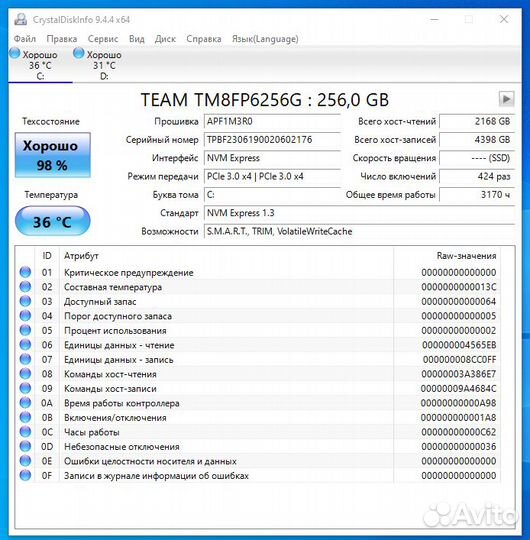Open the Сервис menu
Image resolution: width=530 pixels, height=540 pixels.
103,39
